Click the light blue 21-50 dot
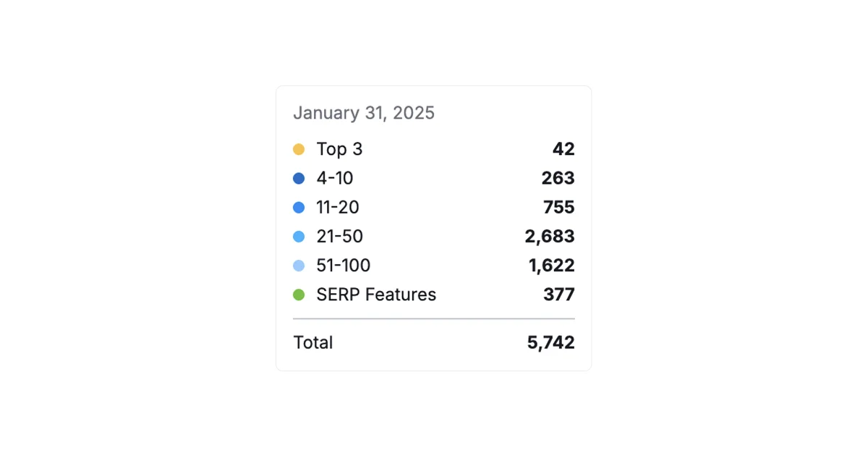 299,237
